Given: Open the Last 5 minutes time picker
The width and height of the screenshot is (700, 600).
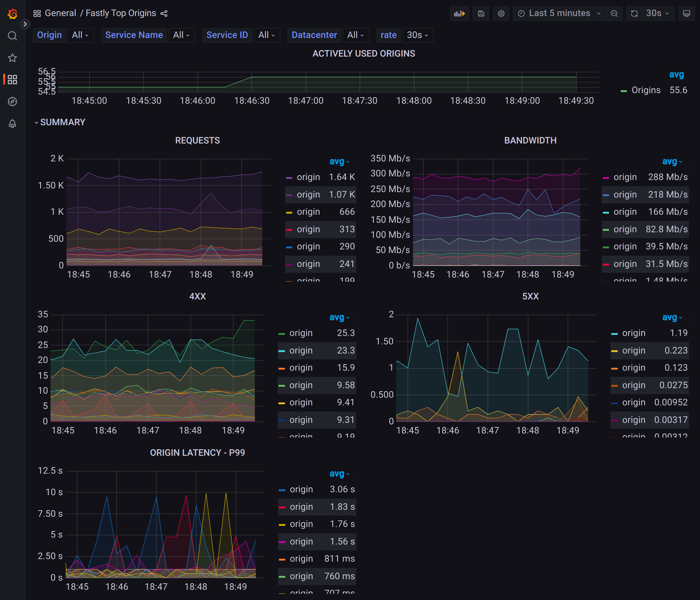Looking at the screenshot, I should [x=559, y=14].
